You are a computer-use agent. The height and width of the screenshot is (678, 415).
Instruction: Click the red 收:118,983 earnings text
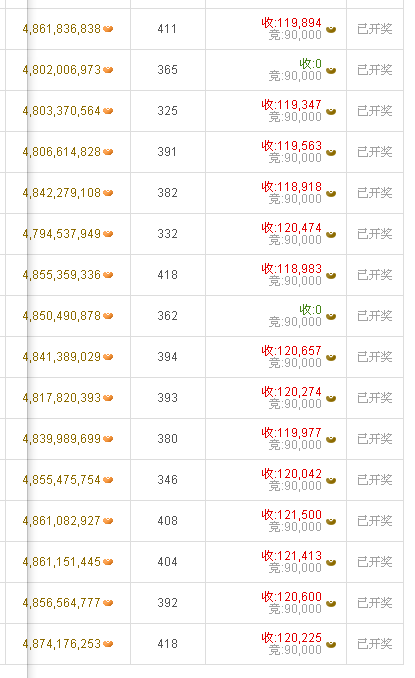(x=291, y=269)
